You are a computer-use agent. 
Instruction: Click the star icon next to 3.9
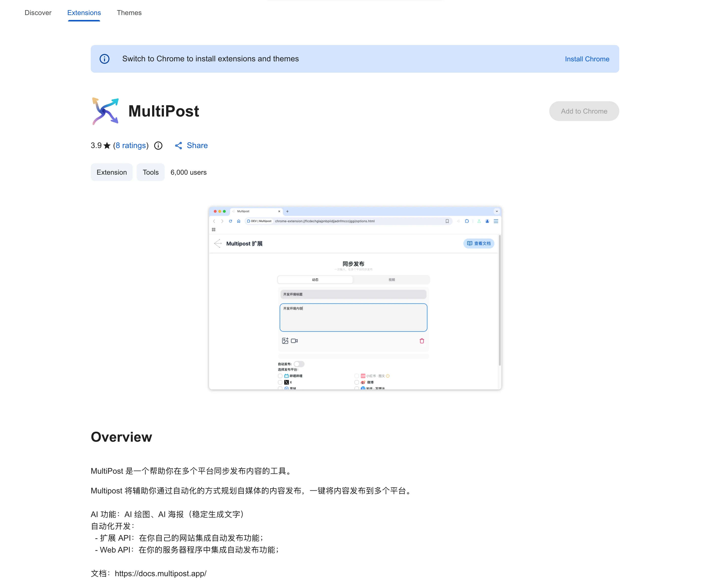[x=107, y=146]
